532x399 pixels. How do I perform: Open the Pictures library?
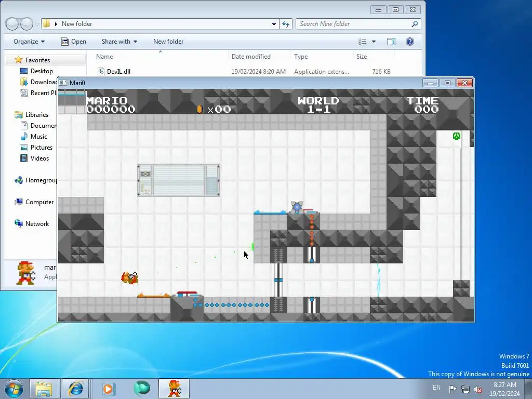(x=42, y=147)
